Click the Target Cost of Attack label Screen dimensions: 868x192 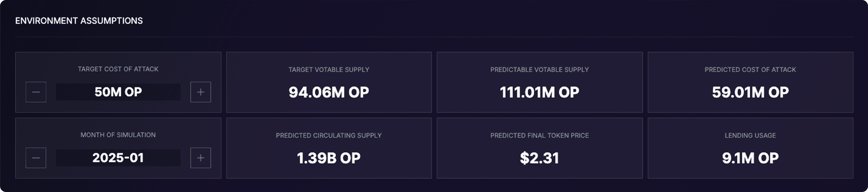(x=118, y=69)
